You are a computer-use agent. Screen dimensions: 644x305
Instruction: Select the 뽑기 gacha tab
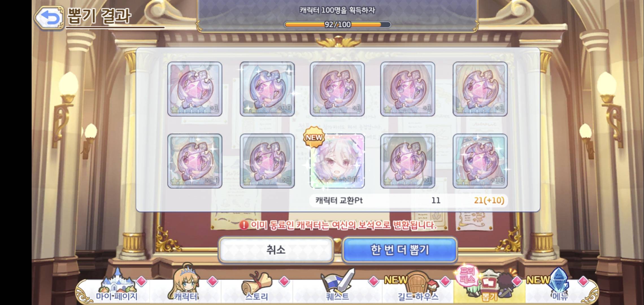(x=489, y=286)
